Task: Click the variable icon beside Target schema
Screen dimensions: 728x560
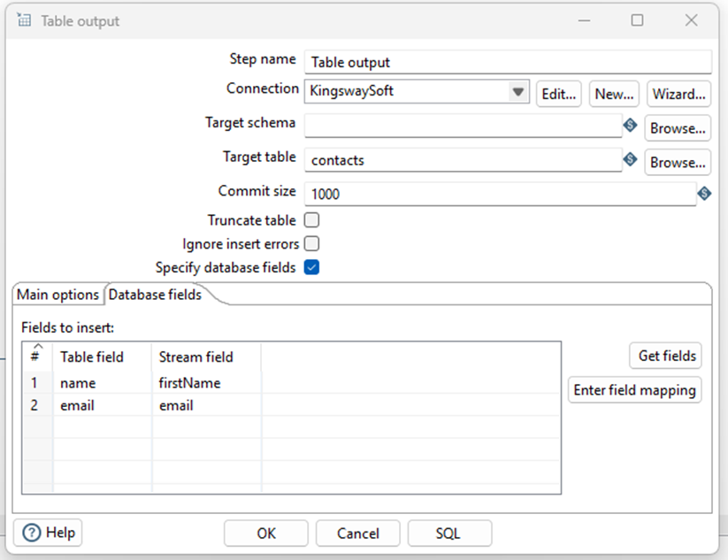Action: 630,127
